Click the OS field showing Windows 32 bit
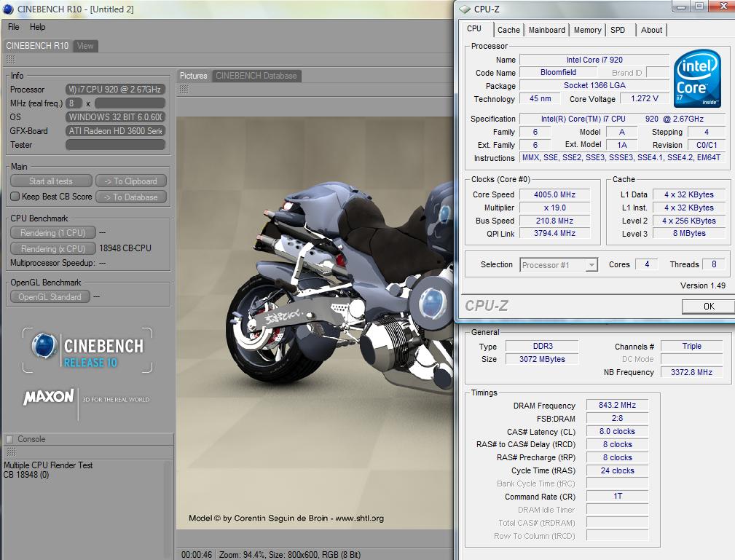The width and height of the screenshot is (735, 560). [x=115, y=117]
